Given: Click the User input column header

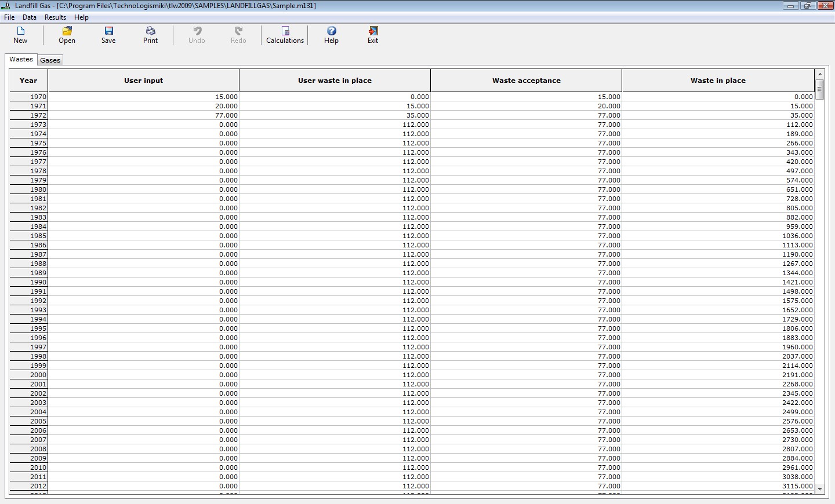Looking at the screenshot, I should click(x=143, y=81).
